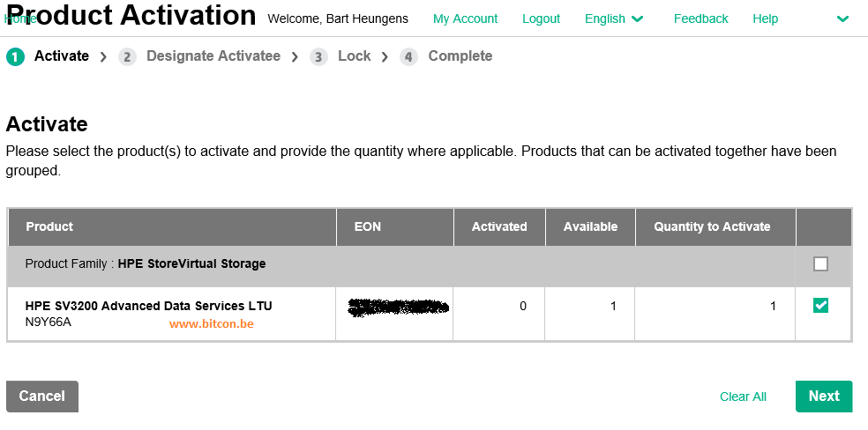The image size is (868, 430).
Task: Click the Clear All link
Action: tap(743, 397)
